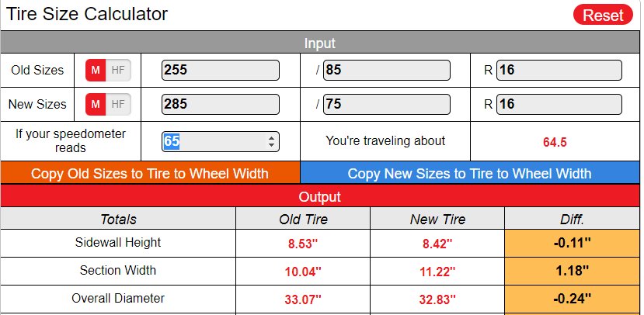Select M mode for Old Sizes
The width and height of the screenshot is (644, 315).
pyautogui.click(x=96, y=70)
